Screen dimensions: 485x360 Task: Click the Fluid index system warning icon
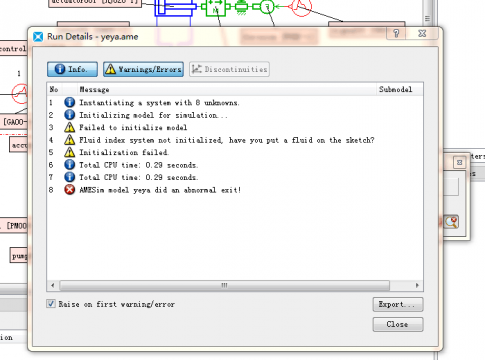[x=69, y=140]
